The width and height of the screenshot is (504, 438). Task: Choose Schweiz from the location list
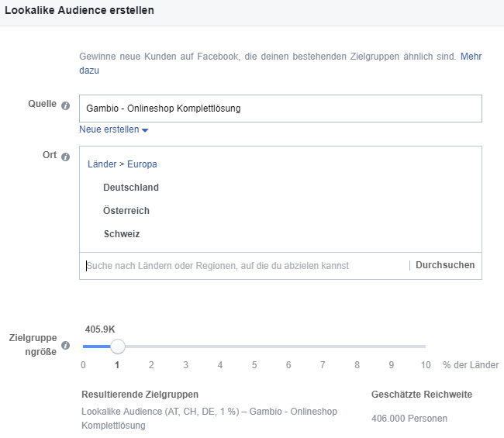tap(122, 234)
